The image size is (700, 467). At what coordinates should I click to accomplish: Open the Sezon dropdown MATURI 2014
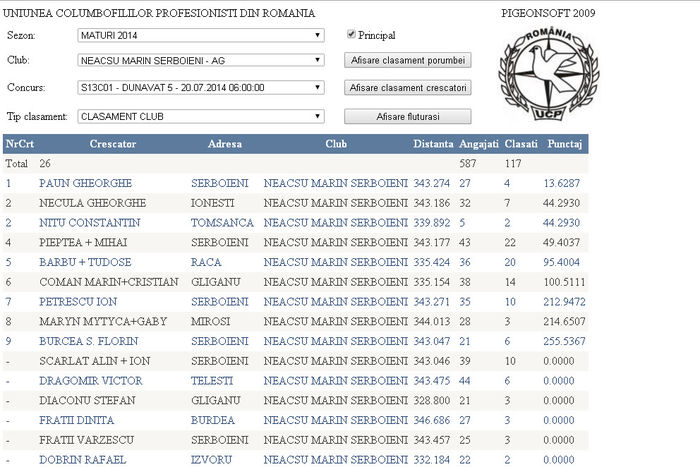point(201,36)
